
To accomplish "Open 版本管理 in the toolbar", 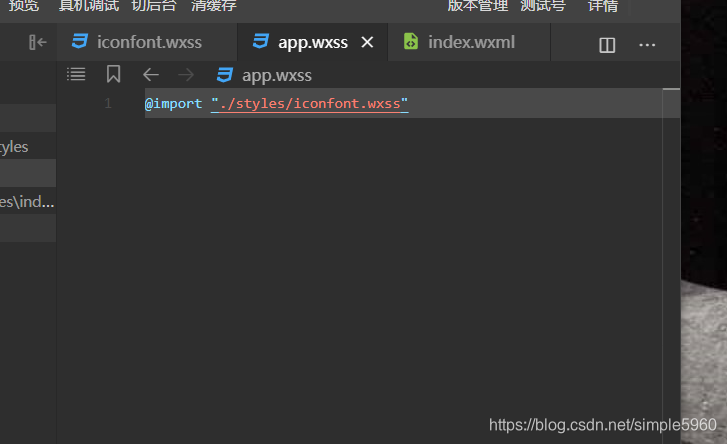I will pos(478,6).
